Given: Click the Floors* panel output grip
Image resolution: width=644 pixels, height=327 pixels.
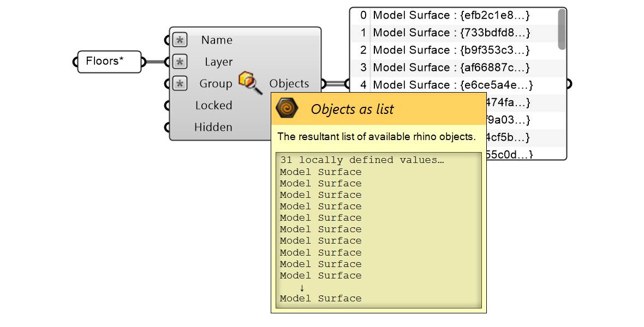Looking at the screenshot, I should pyautogui.click(x=142, y=62).
